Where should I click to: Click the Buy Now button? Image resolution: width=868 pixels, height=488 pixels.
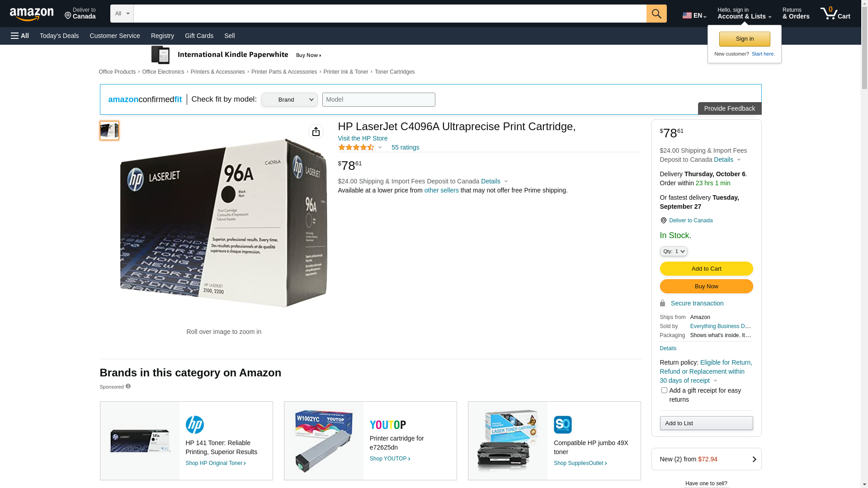(706, 286)
